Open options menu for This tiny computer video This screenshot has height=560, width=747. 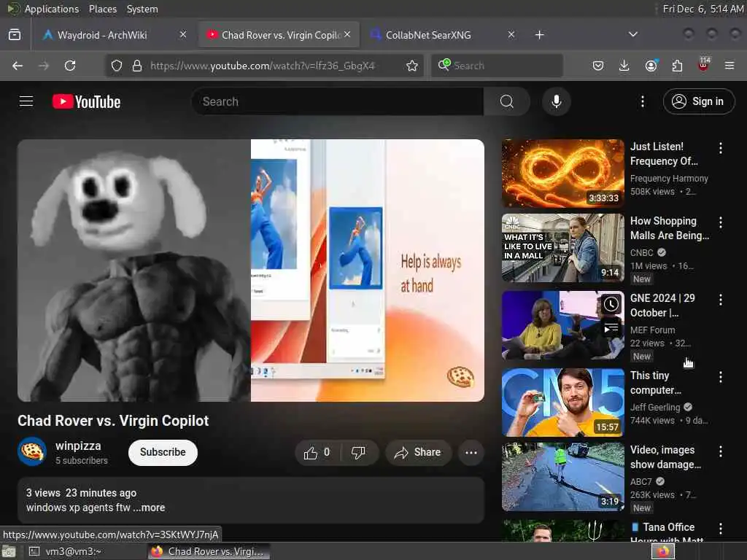[720, 377]
